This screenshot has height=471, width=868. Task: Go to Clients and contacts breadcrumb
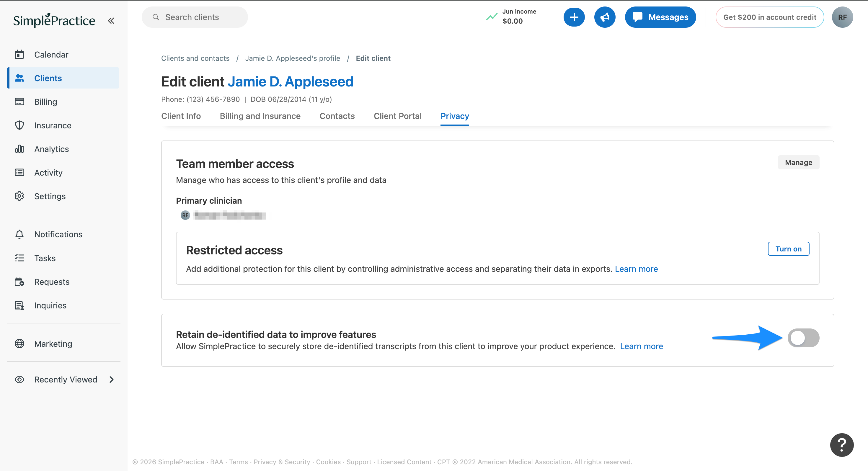click(195, 58)
